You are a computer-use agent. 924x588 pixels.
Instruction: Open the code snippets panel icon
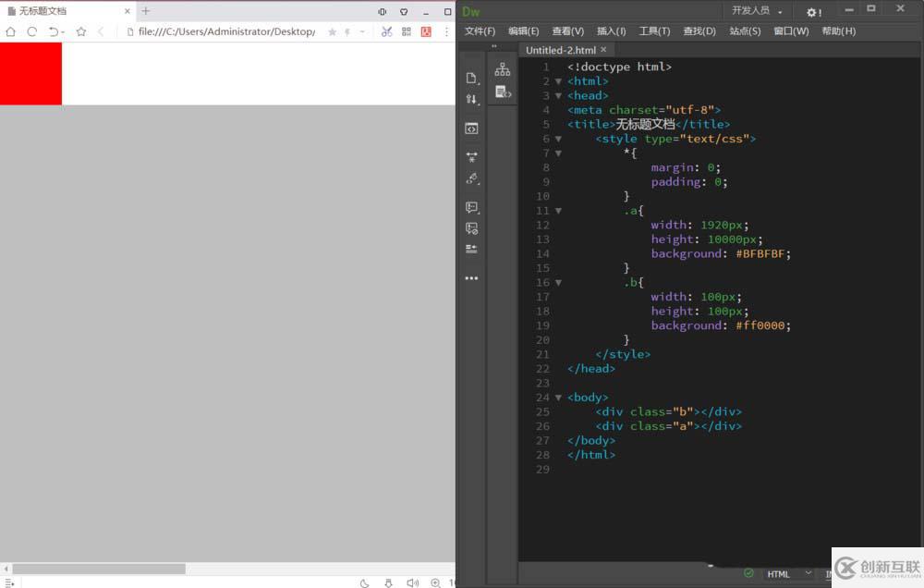pos(504,92)
